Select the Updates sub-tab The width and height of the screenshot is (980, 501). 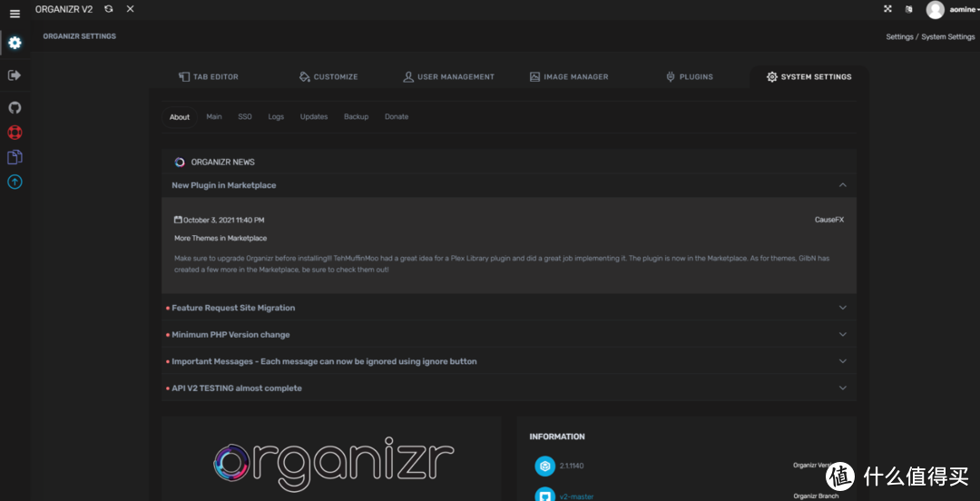(314, 117)
